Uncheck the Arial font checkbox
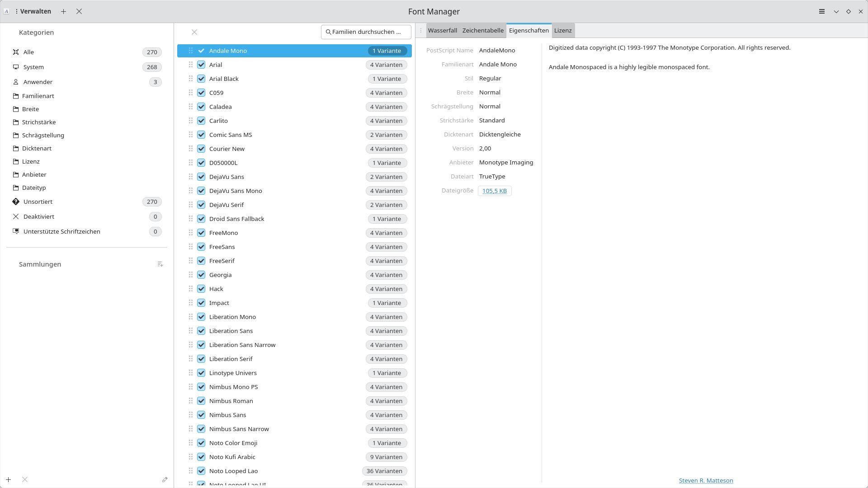This screenshot has width=868, height=488. [x=201, y=65]
